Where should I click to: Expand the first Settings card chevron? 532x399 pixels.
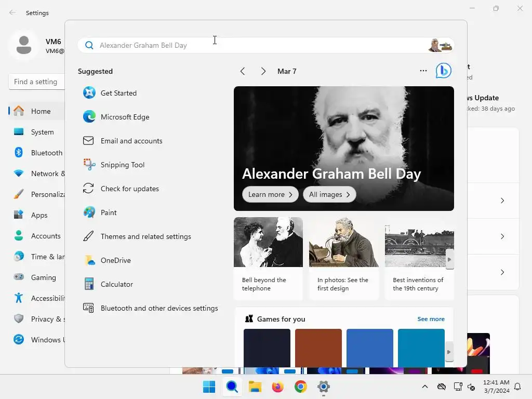(502, 201)
